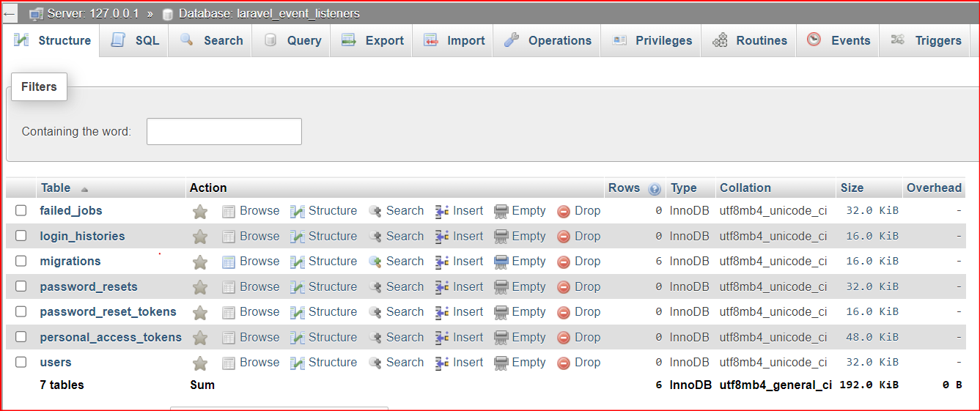Image resolution: width=980 pixels, height=411 pixels.
Task: Click Search icon for password_resets row
Action: pos(375,287)
